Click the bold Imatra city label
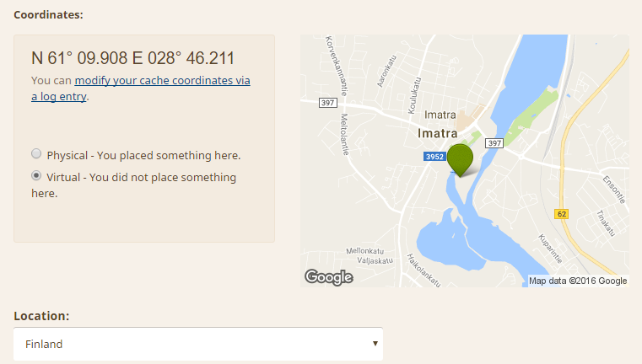The image size is (642, 364). click(437, 133)
